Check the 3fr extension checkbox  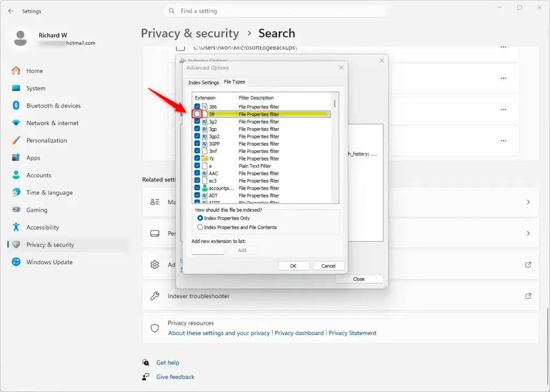click(197, 114)
